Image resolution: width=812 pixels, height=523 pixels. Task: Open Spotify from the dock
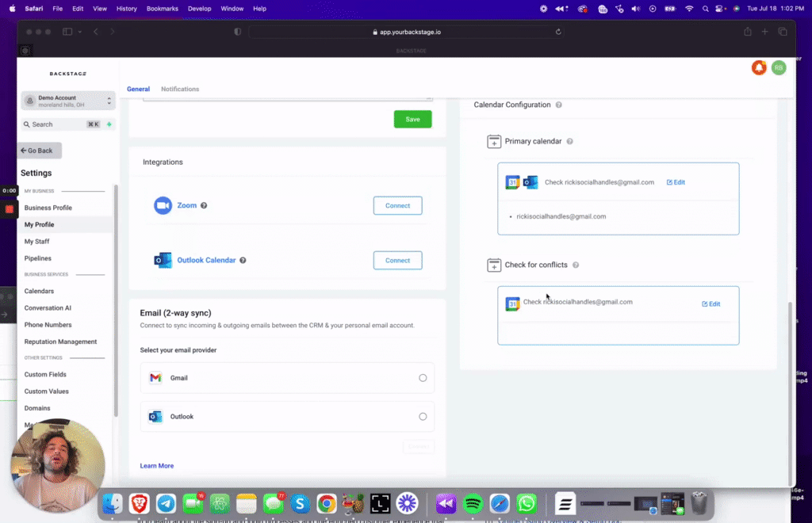[x=473, y=503]
